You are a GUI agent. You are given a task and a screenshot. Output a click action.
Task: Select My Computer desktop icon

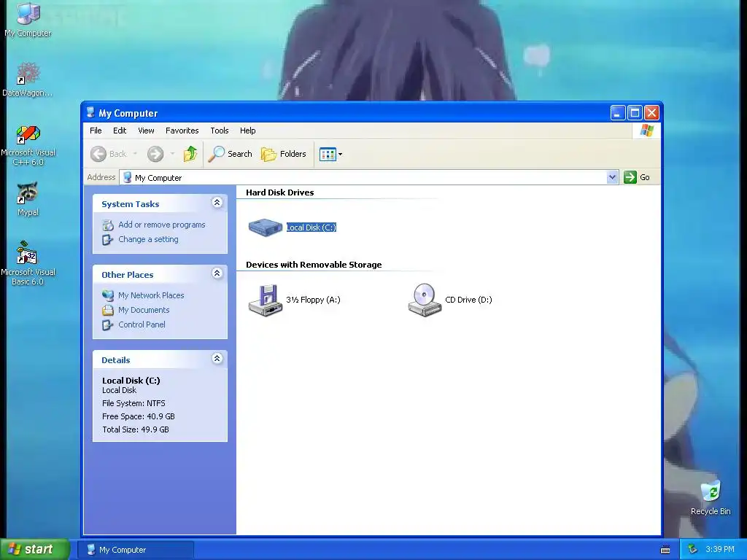(x=28, y=19)
